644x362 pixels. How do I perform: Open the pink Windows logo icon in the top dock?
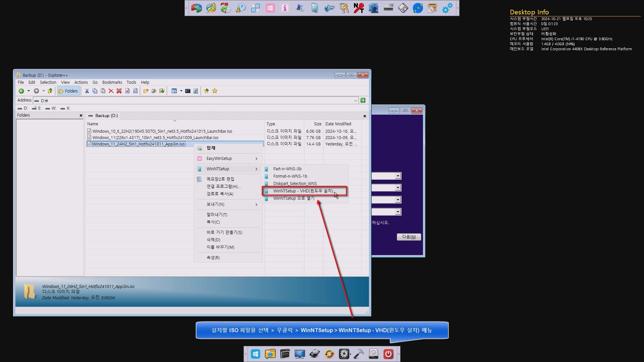(270, 8)
